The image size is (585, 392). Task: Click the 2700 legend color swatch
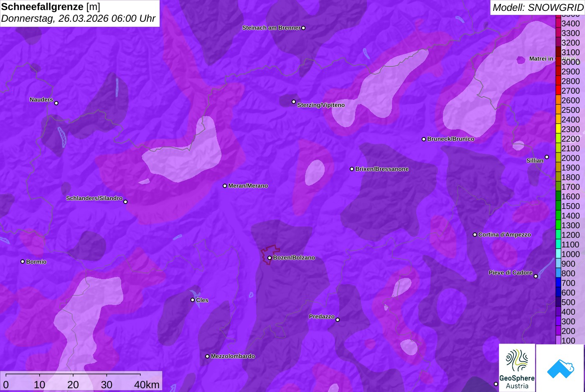[x=558, y=90]
